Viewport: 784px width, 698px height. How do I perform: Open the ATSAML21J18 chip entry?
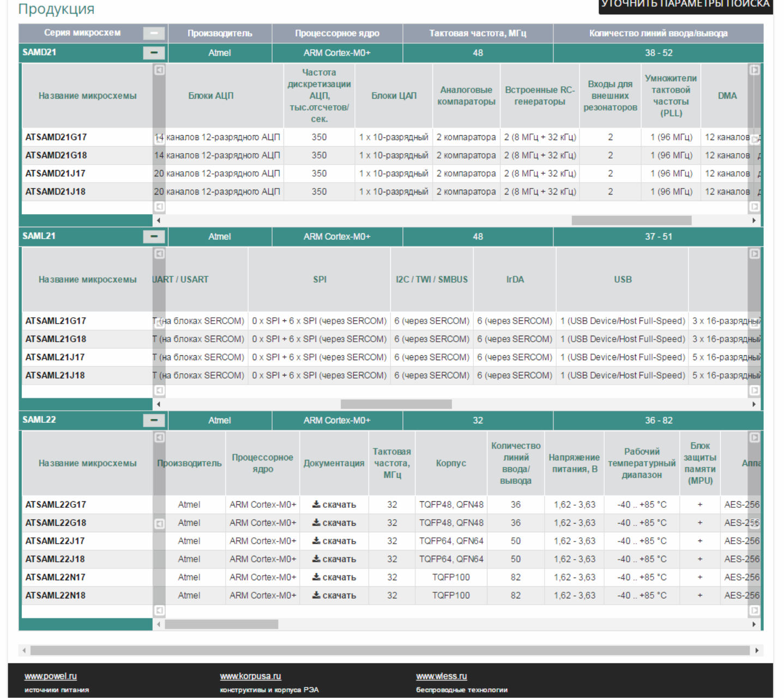point(55,375)
